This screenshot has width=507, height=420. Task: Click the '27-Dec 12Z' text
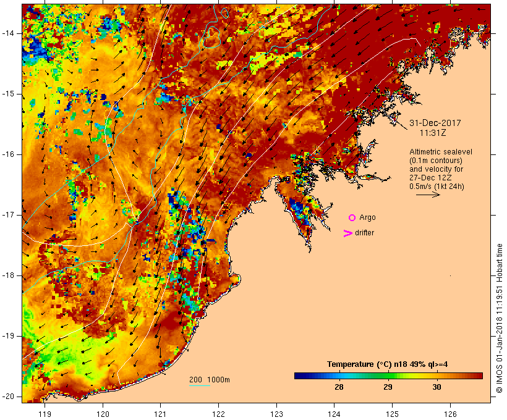click(430, 178)
